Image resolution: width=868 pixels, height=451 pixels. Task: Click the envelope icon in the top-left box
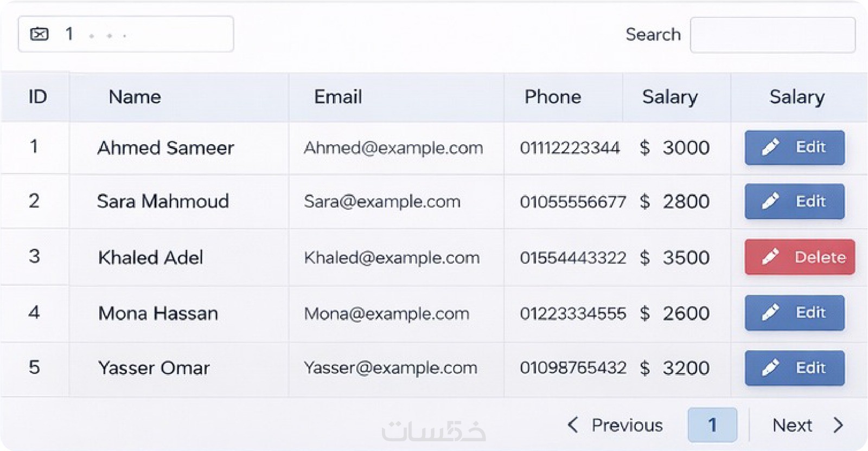pos(39,35)
